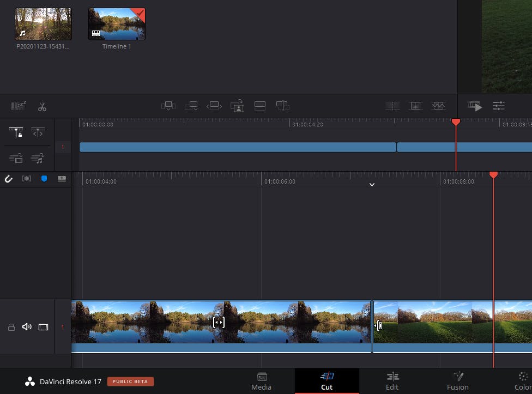Toggle the track 1 lock
Image resolution: width=532 pixels, height=394 pixels.
11,327
